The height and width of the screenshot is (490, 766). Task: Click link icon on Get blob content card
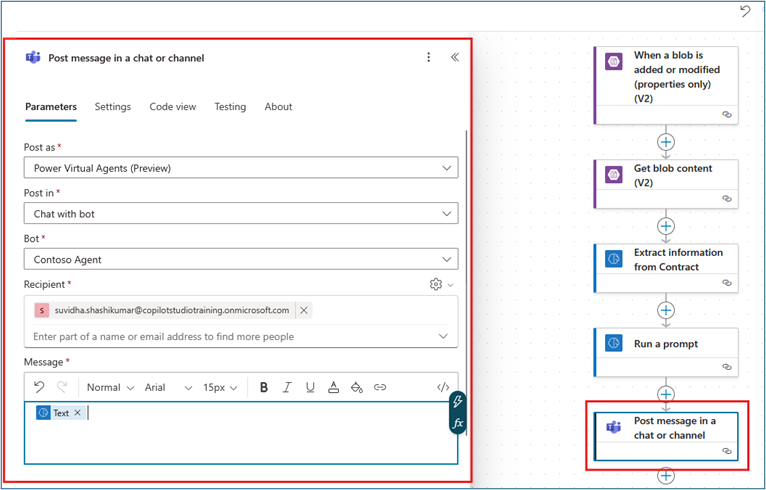point(727,198)
